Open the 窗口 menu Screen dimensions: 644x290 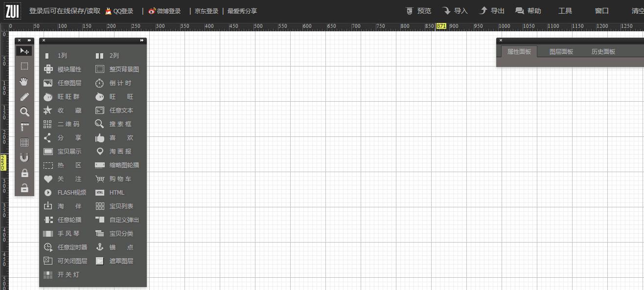coord(602,11)
